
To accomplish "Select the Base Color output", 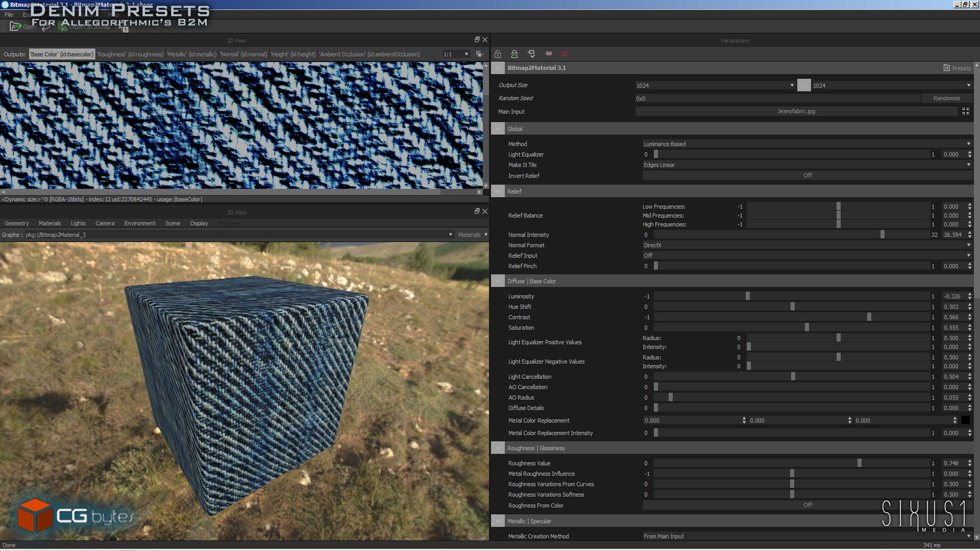I will click(62, 54).
